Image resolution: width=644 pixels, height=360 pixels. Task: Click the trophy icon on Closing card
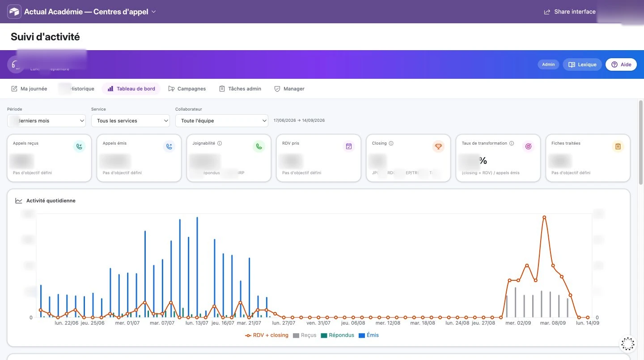click(438, 146)
